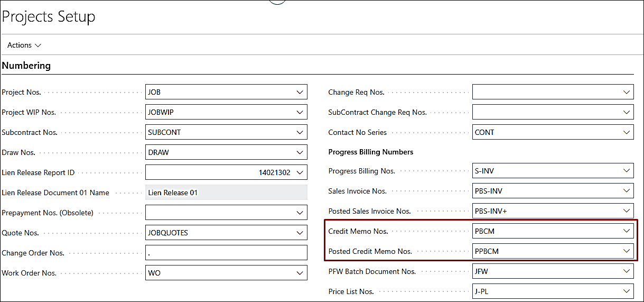Collapse the Numbering section header
Viewport: 644px width, 302px height.
click(x=26, y=66)
